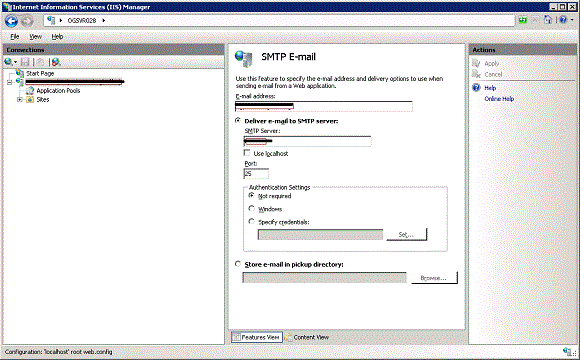This screenshot has height=360, width=580.
Task: Click the Content View tab icon
Action: pyautogui.click(x=288, y=337)
